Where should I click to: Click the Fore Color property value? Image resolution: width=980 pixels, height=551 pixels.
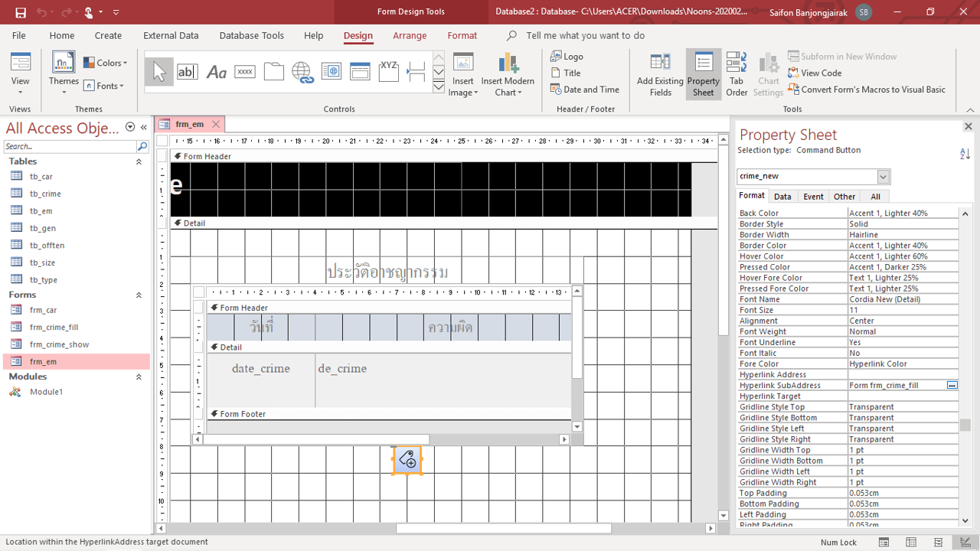coord(903,364)
